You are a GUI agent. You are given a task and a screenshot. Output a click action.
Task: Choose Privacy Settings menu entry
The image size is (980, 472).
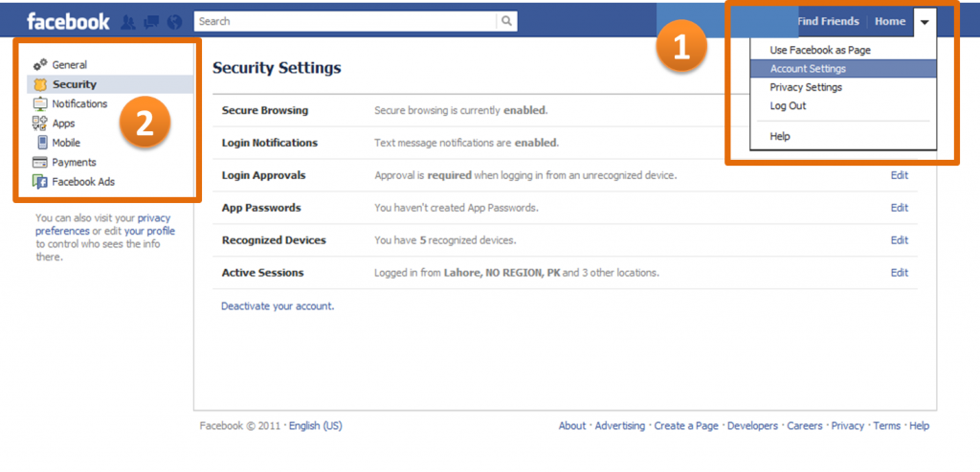806,87
